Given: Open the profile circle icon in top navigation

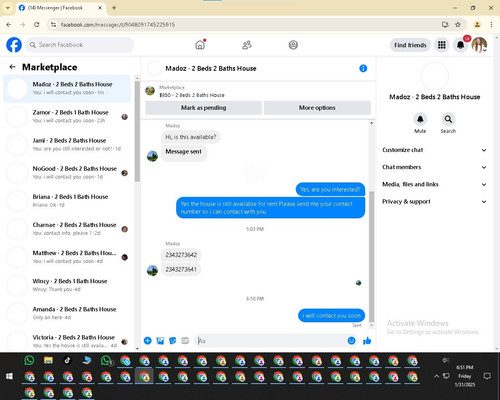Looking at the screenshot, I should 293,45.
